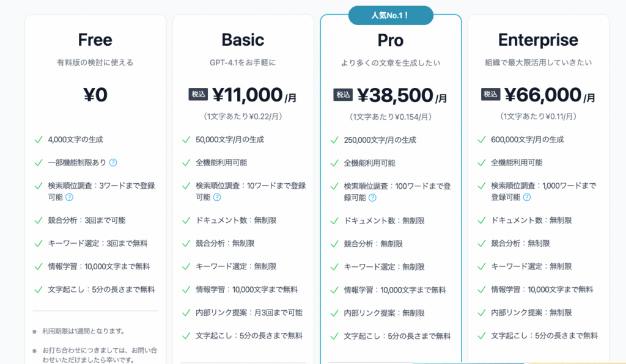This screenshot has width=626, height=364.
Task: Click the help icon beside 一部機能制限あり
Action: coord(113,162)
